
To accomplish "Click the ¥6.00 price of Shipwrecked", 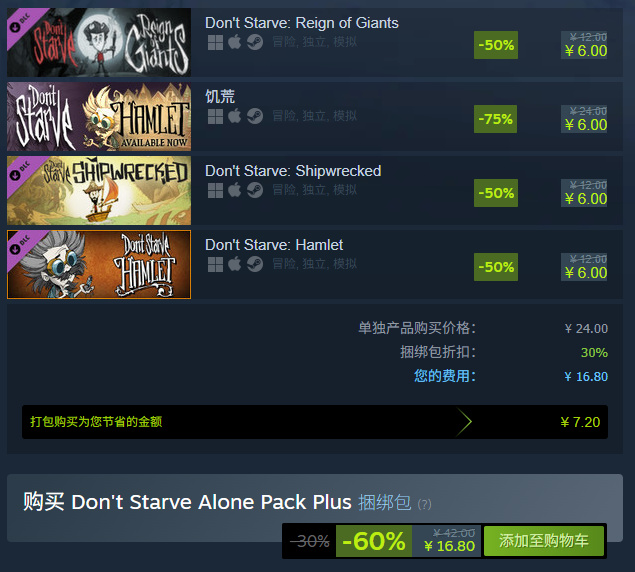I will tap(586, 199).
